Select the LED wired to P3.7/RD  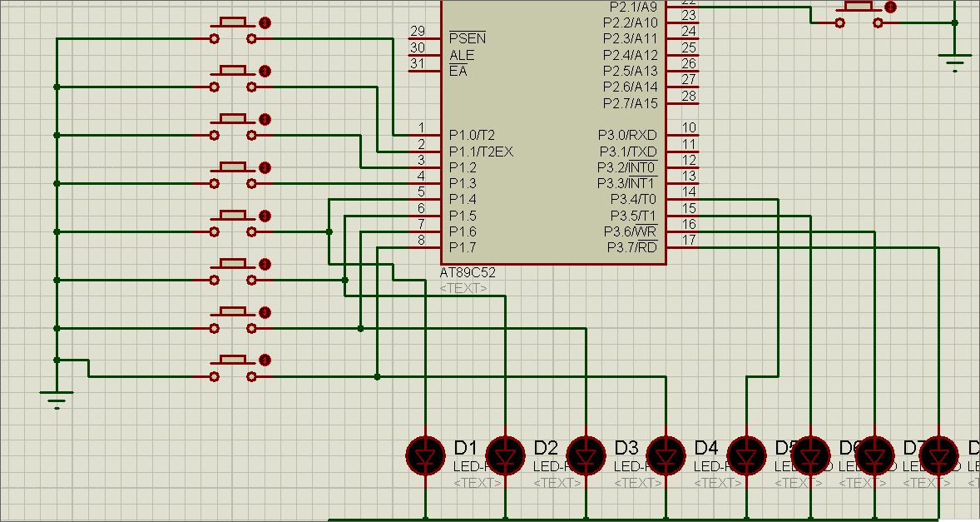tap(938, 455)
